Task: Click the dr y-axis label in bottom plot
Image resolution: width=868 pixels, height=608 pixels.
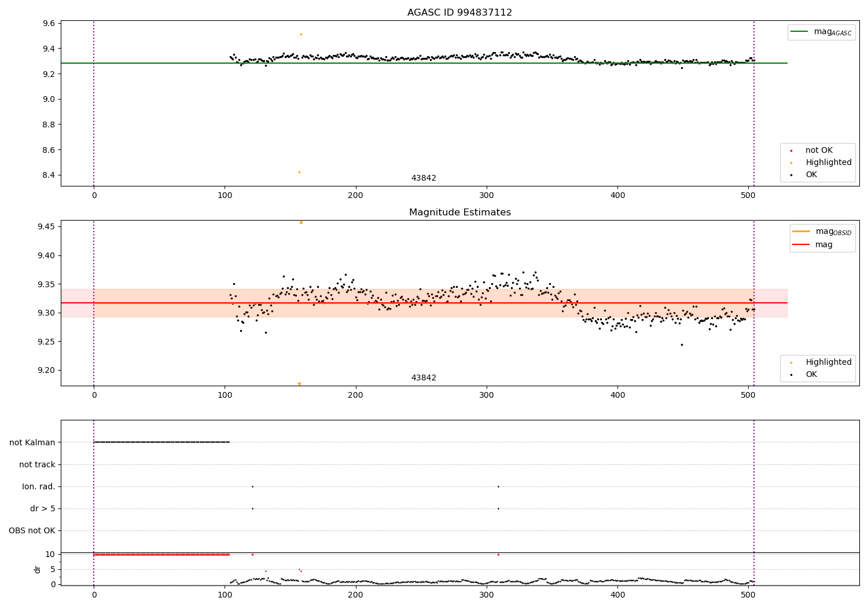Action: pyautogui.click(x=38, y=569)
